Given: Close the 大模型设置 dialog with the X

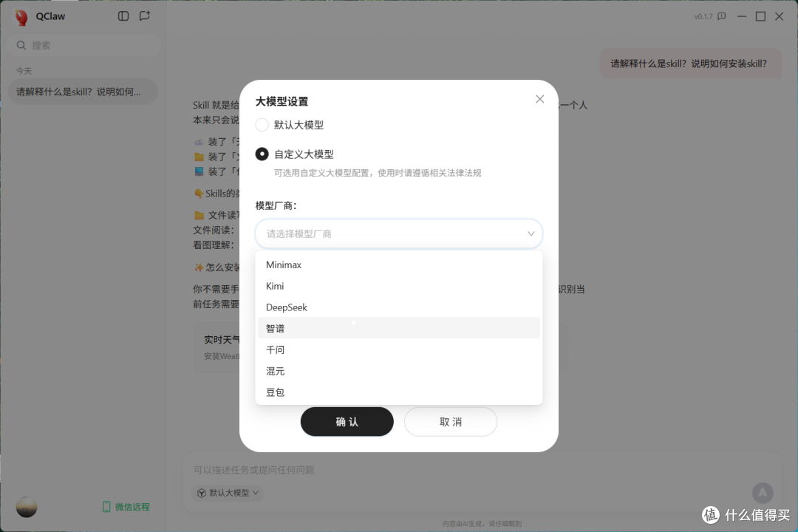Looking at the screenshot, I should (540, 99).
